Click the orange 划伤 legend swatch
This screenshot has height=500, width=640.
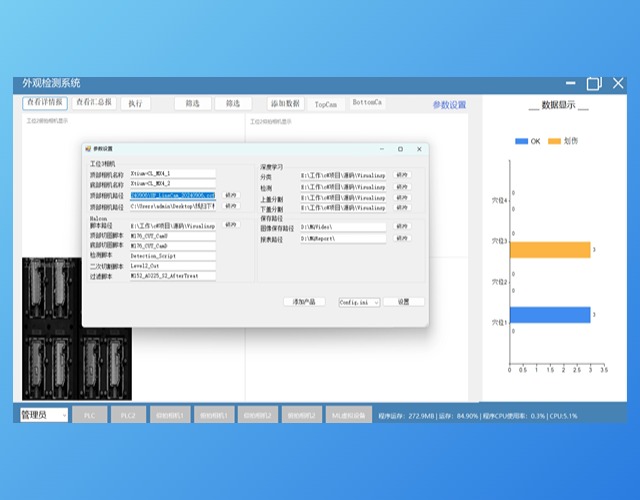[556, 141]
